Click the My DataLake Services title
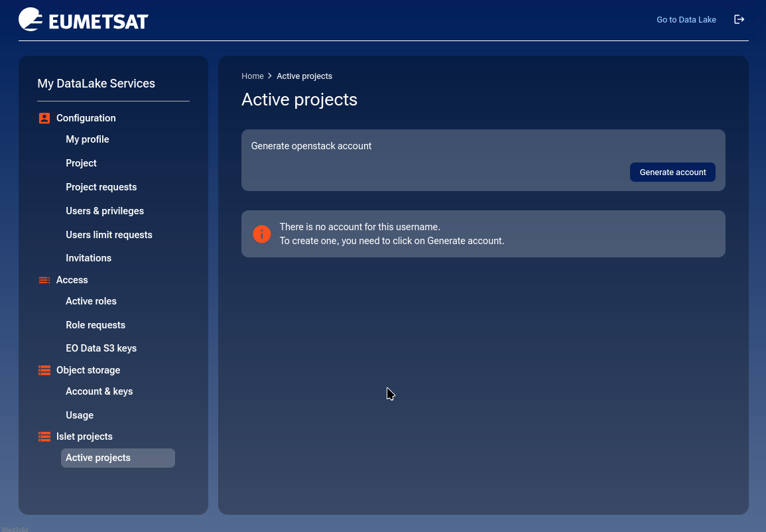 tap(96, 84)
